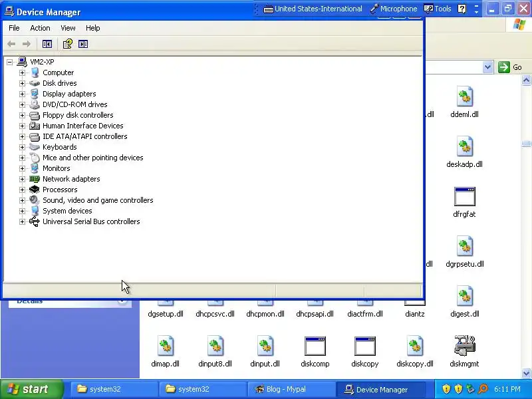This screenshot has width=532, height=399.
Task: Switch to Blog - Mypal taskbar button
Action: pos(291,389)
